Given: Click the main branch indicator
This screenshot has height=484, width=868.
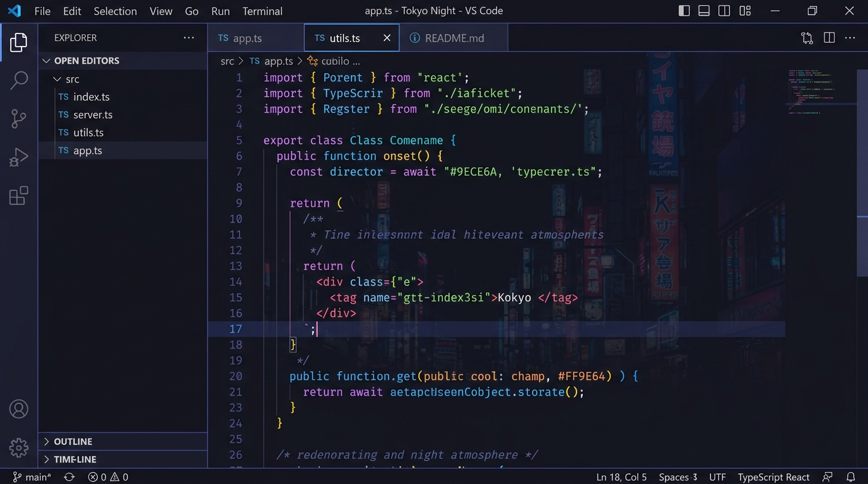Looking at the screenshot, I should pos(32,477).
